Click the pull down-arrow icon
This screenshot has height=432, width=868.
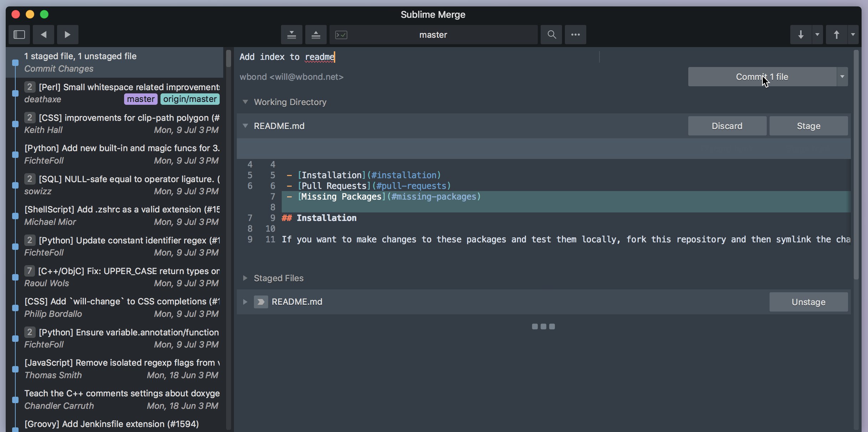pos(801,35)
